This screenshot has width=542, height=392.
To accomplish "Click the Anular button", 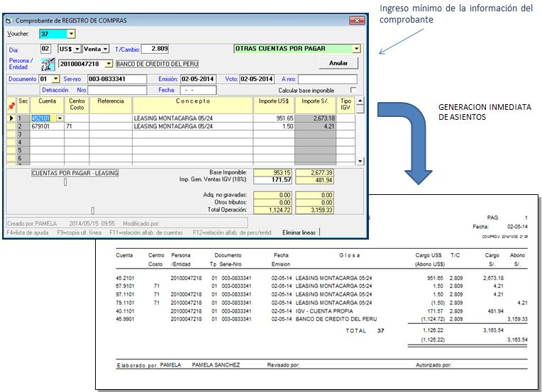I will pos(338,63).
